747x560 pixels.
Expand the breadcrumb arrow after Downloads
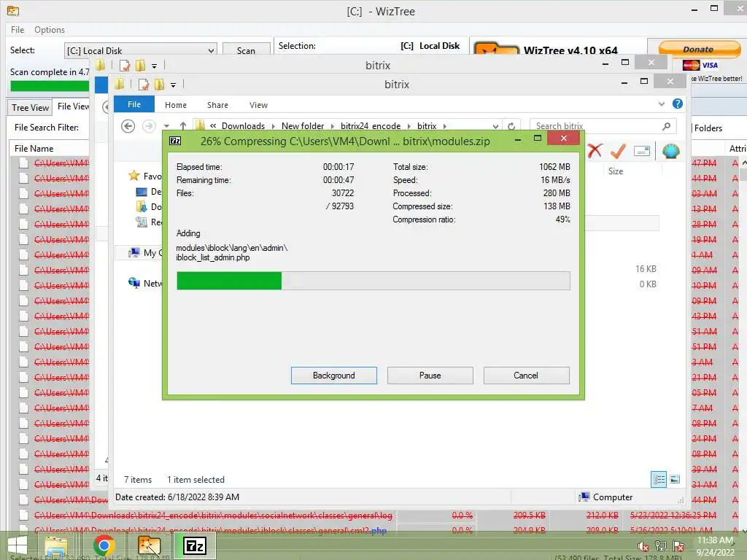point(274,126)
